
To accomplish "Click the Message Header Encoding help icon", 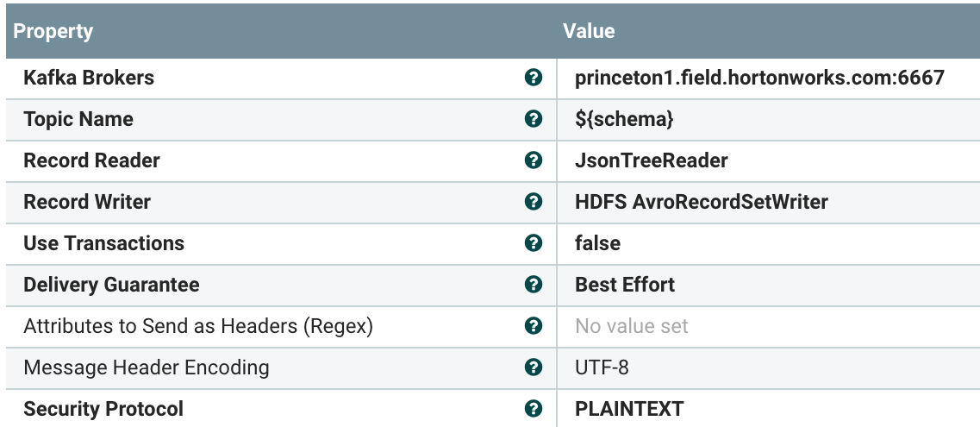I will (x=534, y=367).
